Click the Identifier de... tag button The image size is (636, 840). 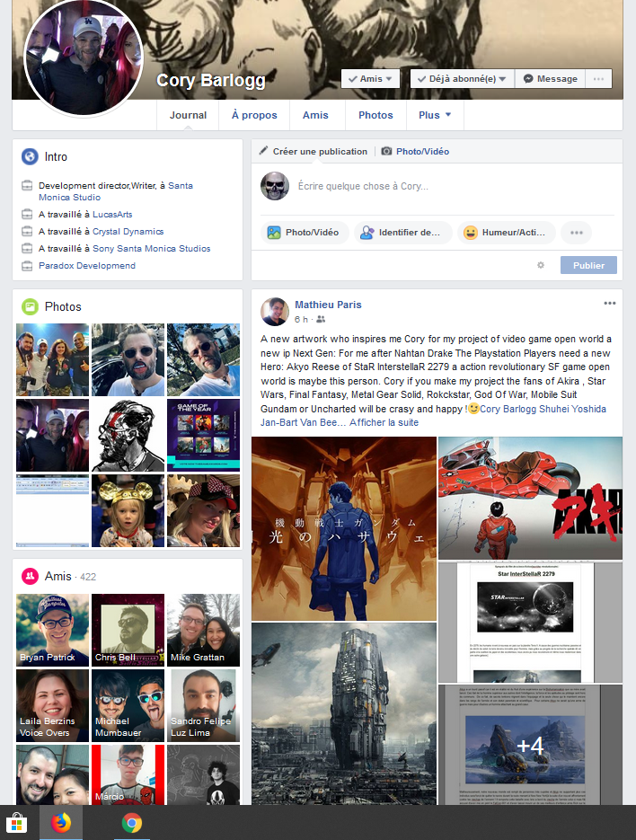(x=403, y=233)
